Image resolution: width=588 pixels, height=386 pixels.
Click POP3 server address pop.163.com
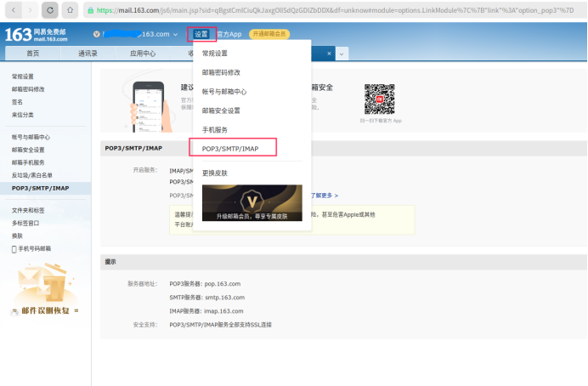223,284
